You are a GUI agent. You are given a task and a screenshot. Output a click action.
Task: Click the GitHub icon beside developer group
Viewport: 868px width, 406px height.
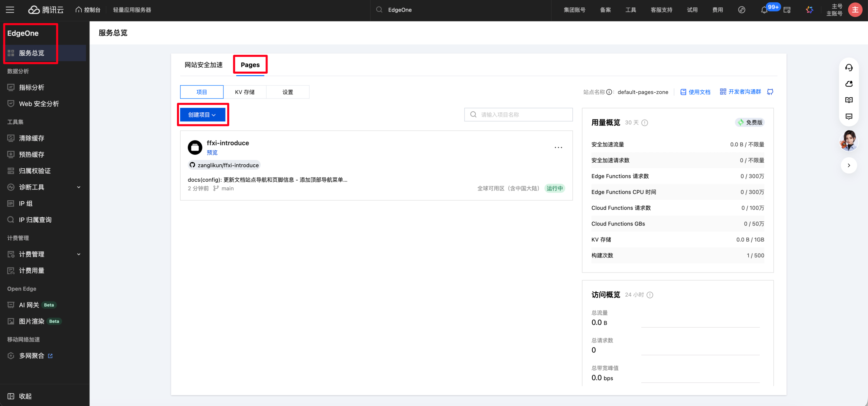770,92
